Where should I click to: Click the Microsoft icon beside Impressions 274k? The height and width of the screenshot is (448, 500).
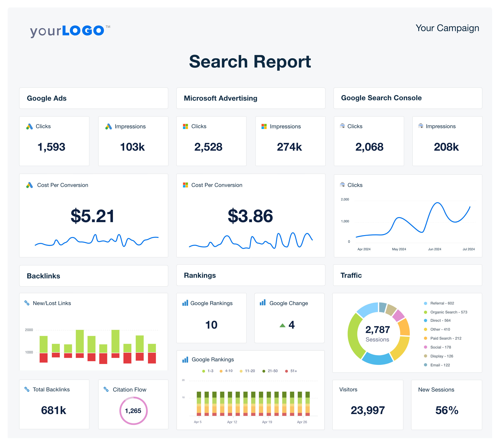tap(264, 126)
